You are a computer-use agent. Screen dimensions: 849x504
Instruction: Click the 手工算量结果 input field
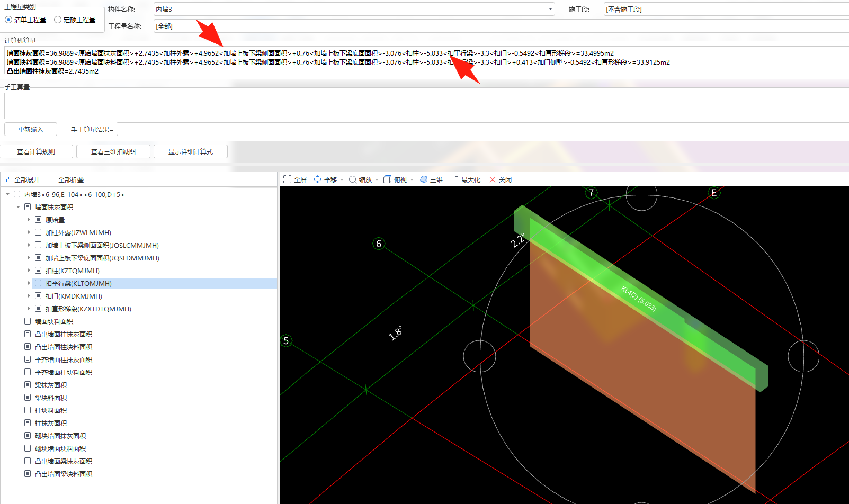(482, 129)
